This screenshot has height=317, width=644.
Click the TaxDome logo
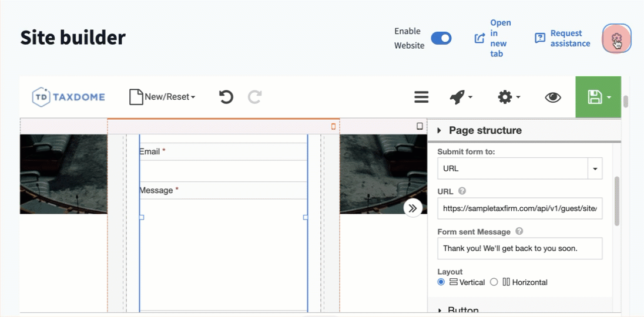coord(69,97)
